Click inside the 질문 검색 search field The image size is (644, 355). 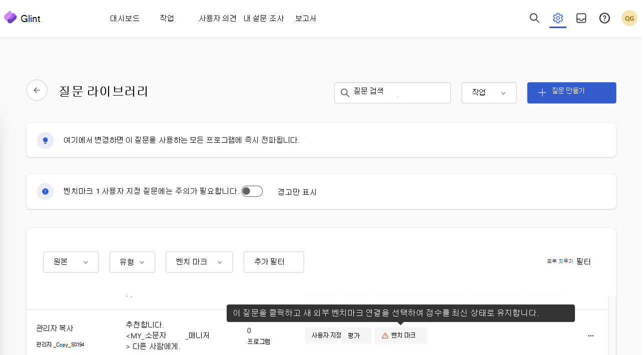392,93
